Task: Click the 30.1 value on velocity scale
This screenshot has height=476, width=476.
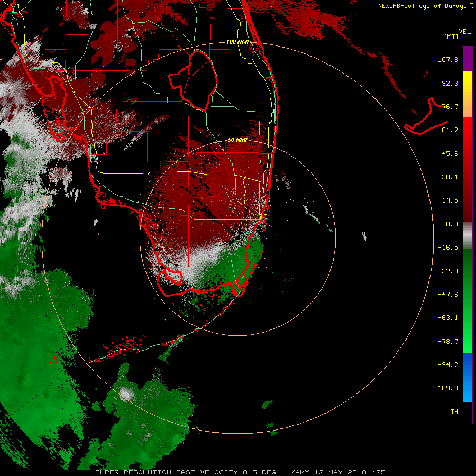Action: point(450,177)
